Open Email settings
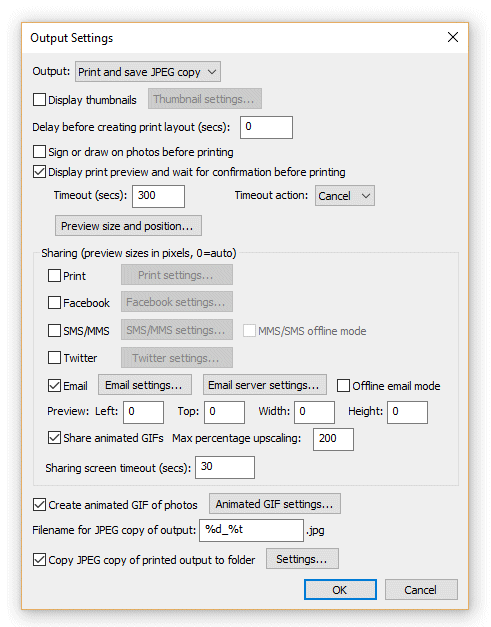This screenshot has height=627, width=491. click(x=145, y=385)
